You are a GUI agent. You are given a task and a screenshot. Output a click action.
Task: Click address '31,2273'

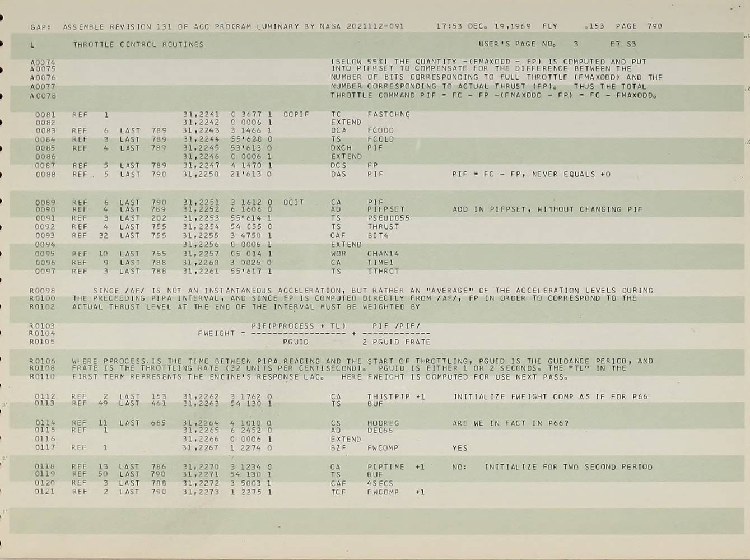click(x=201, y=492)
